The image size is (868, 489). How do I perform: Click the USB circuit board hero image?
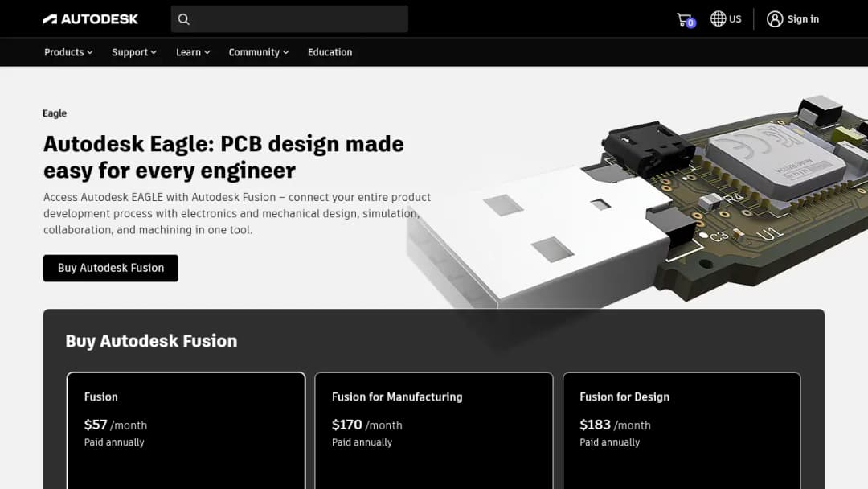(637, 202)
